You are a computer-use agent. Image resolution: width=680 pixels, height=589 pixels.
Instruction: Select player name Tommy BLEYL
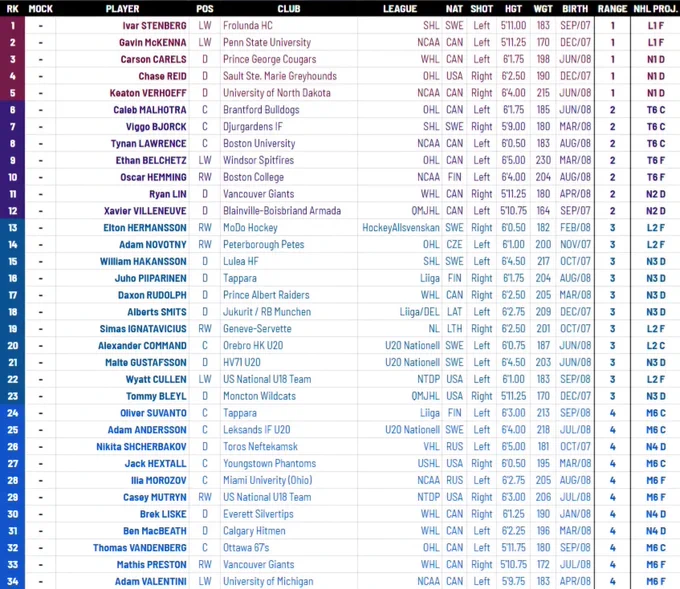click(156, 396)
